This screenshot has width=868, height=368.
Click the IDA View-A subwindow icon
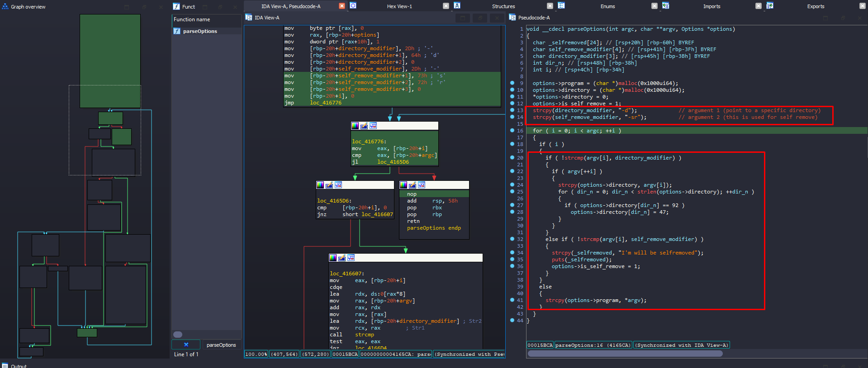249,18
